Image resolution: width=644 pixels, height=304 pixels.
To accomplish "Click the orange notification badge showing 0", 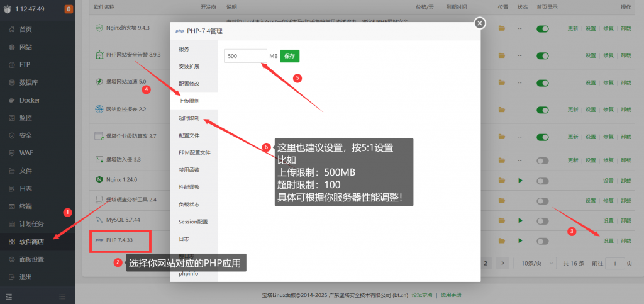I will [x=69, y=9].
